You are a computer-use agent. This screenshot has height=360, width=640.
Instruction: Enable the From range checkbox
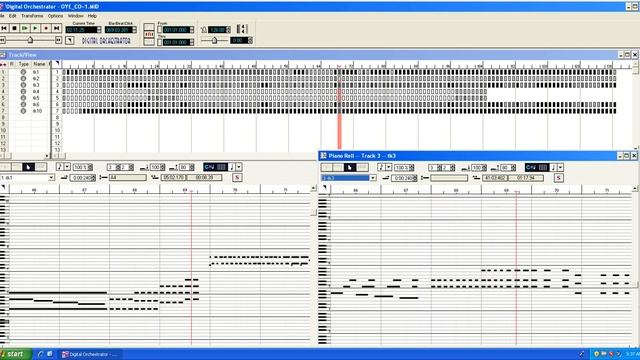click(160, 30)
